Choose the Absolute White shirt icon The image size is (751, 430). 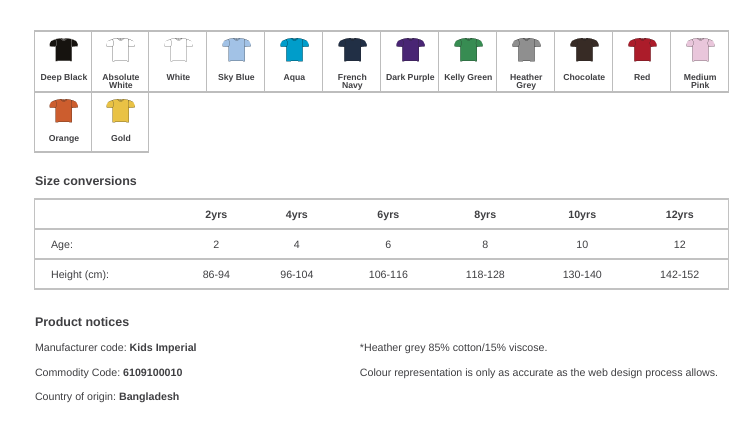click(121, 50)
